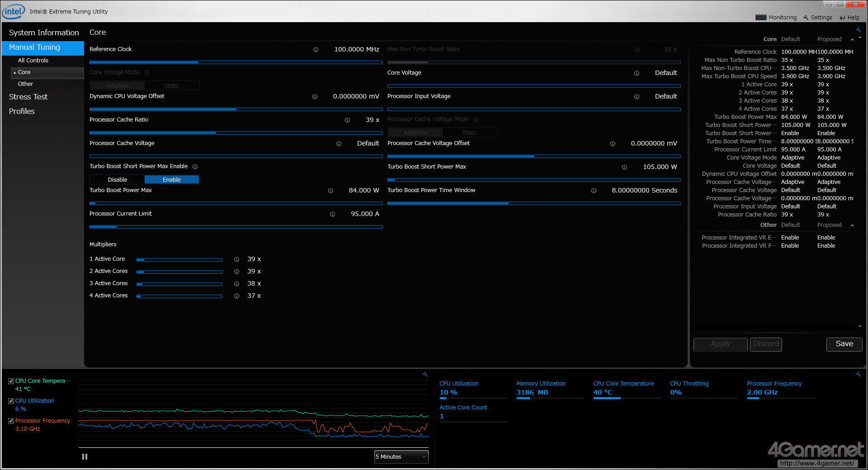Screen dimensions: 868x470
Task: Click wrench icon above the monitoring graph
Action: coord(425,374)
